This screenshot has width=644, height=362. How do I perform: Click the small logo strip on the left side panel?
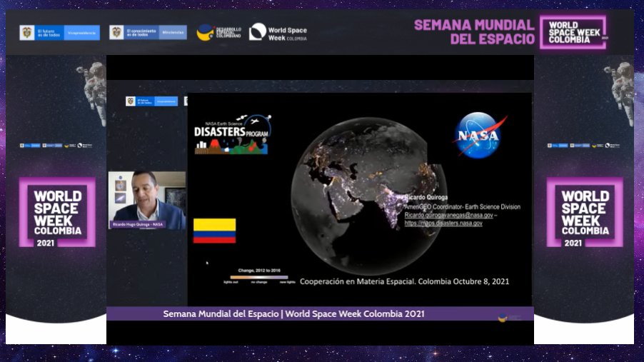56,146
